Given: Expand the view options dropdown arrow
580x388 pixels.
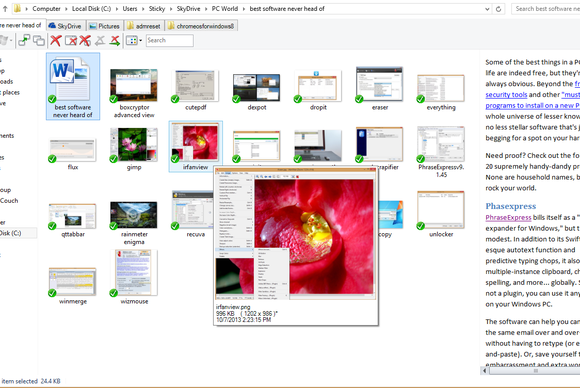Looking at the screenshot, I should pos(141,40).
